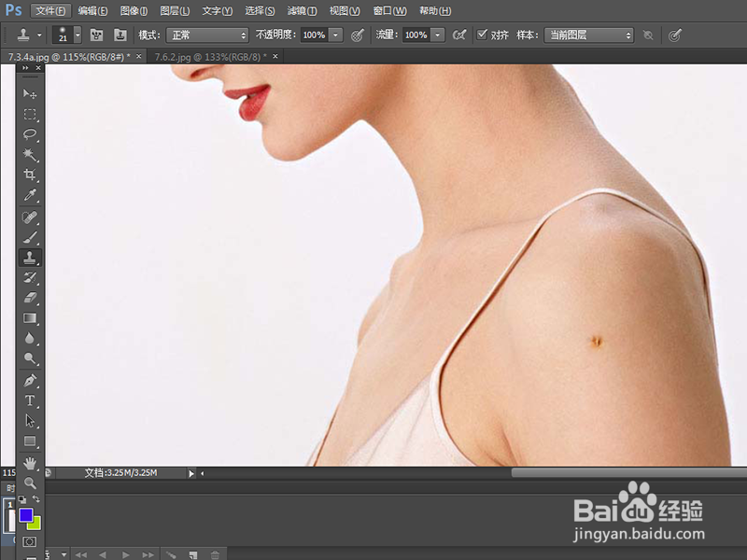This screenshot has height=560, width=747.
Task: Open the 窗口(W) menu
Action: coord(389,11)
